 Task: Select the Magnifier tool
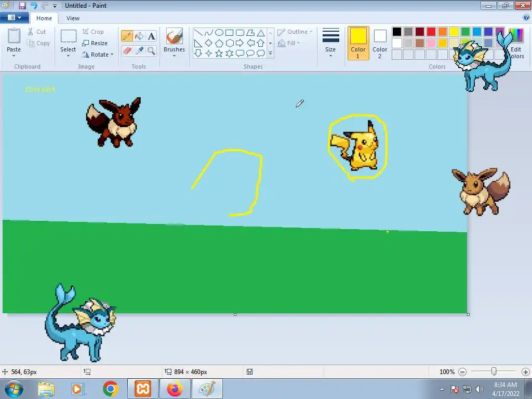(x=151, y=50)
